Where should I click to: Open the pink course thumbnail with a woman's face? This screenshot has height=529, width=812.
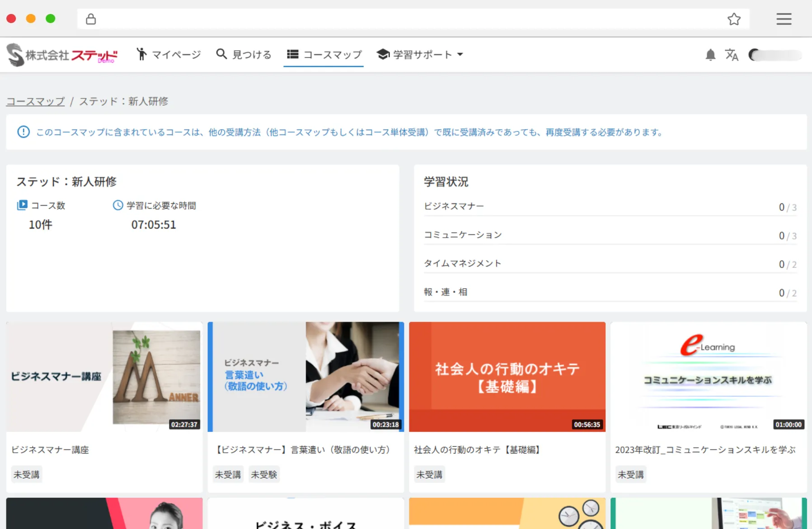104,514
